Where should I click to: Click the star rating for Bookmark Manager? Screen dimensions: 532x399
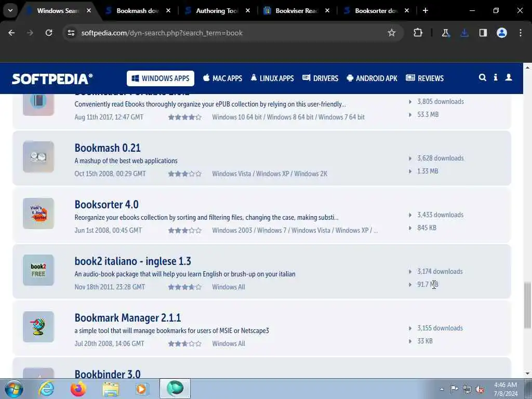pos(185,344)
